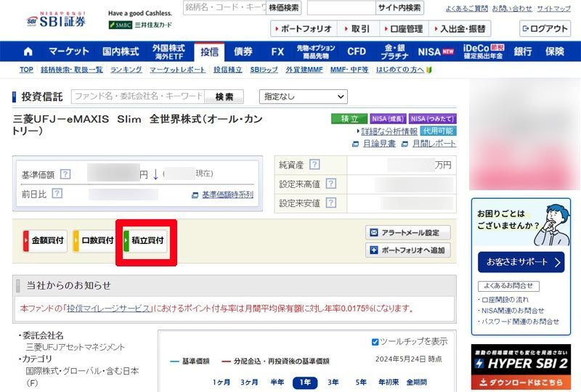The width and height of the screenshot is (581, 392).
Task: Open マーケット tab
Action: coord(69,52)
